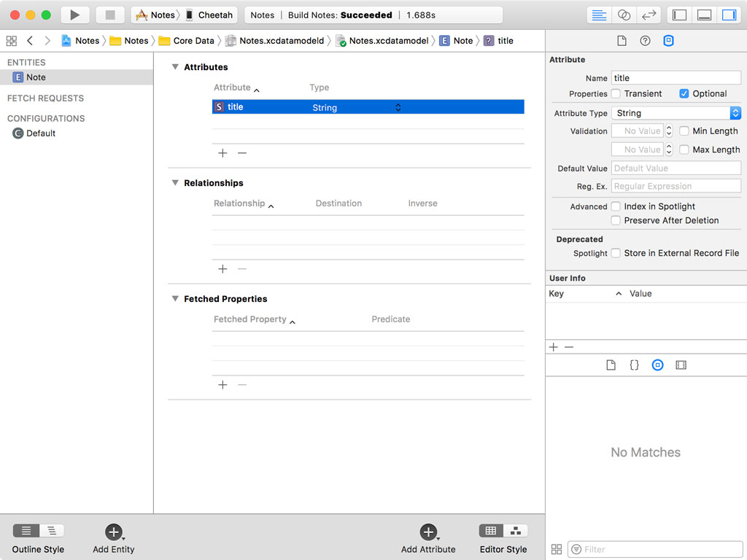
Task: Select the Data Model inspector icon
Action: [669, 41]
